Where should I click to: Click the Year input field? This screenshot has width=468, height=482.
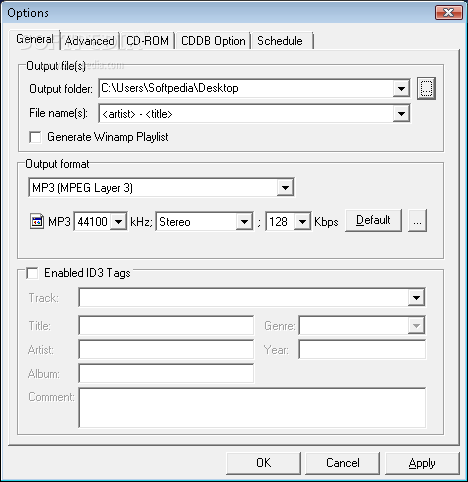[x=362, y=349]
